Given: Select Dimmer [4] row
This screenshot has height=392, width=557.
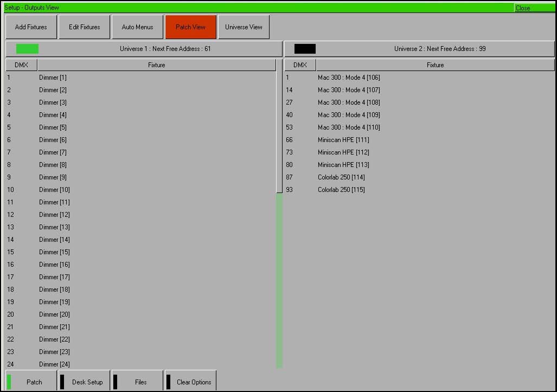Looking at the screenshot, I should (140, 115).
